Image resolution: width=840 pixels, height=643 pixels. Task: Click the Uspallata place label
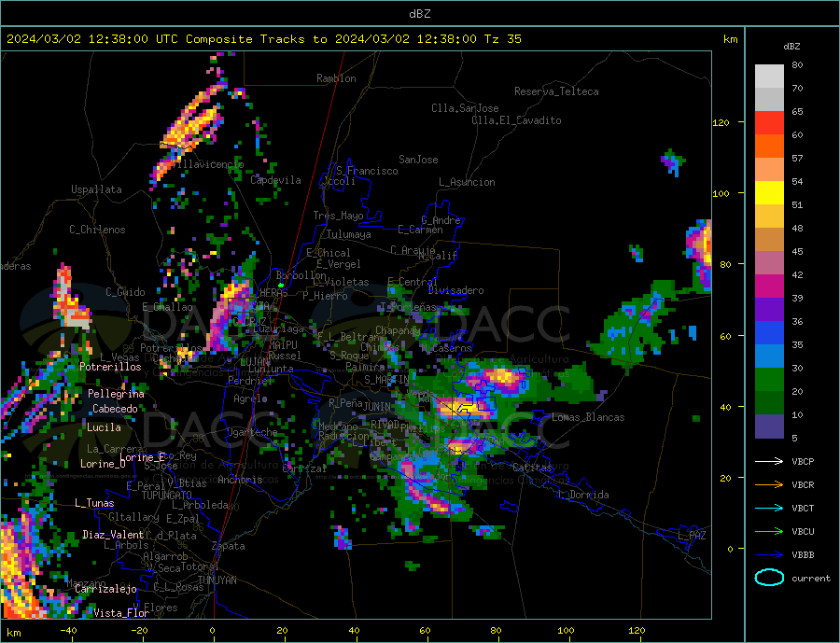point(96,189)
